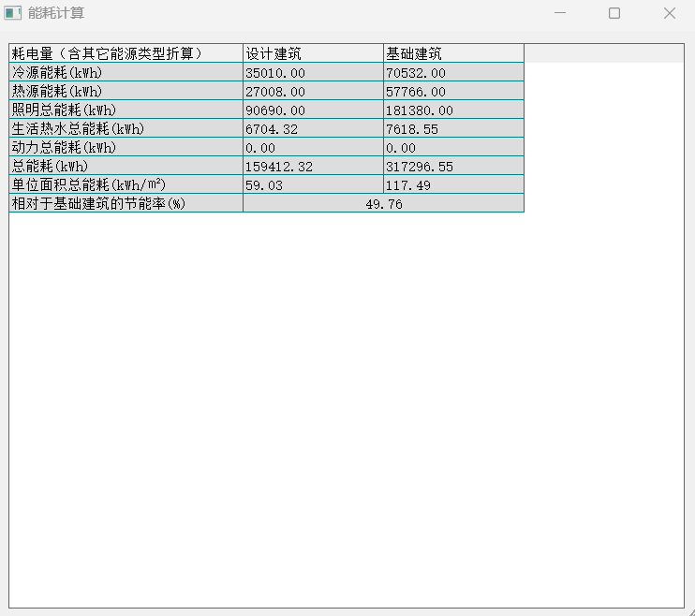Screen dimensions: 695x616
Task: Click the app icon in the title bar
Action: [12, 13]
